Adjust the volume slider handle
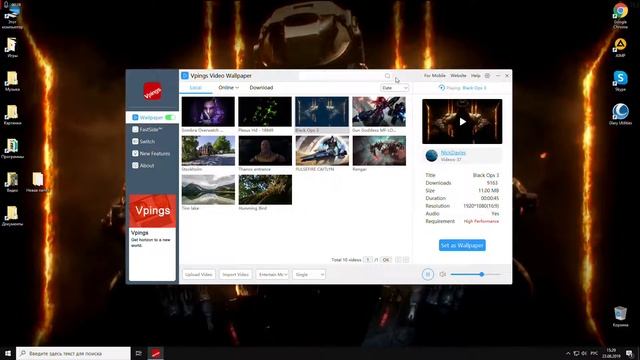 point(482,274)
